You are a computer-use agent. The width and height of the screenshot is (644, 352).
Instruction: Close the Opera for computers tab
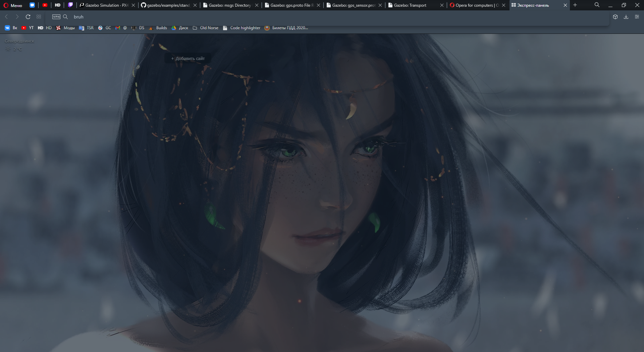pos(503,5)
